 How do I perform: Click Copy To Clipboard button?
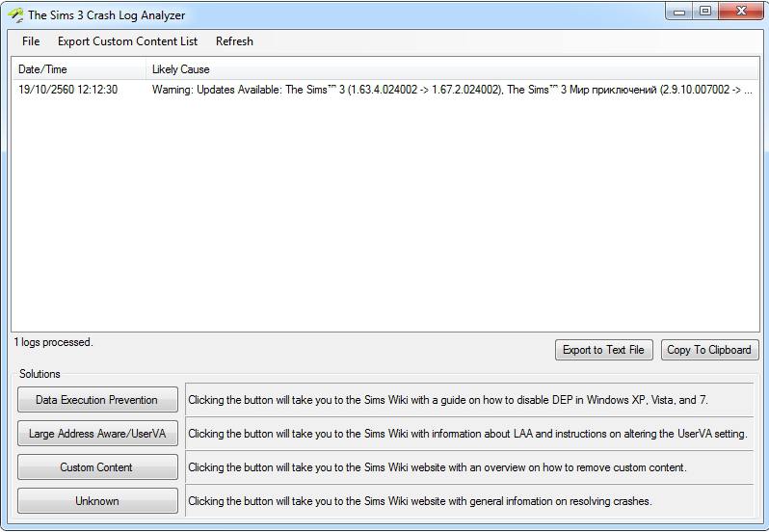pyautogui.click(x=709, y=350)
